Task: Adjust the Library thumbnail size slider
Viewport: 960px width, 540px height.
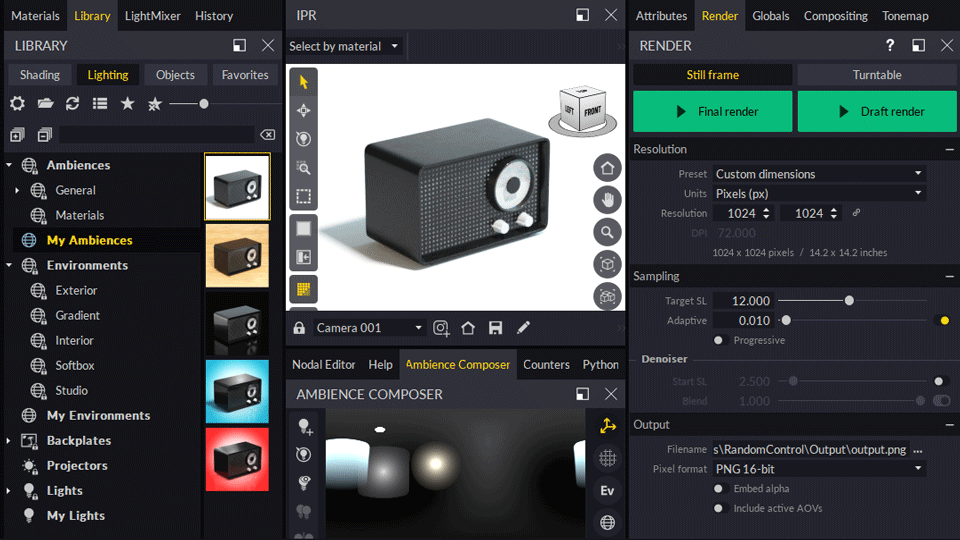Action: tap(204, 104)
